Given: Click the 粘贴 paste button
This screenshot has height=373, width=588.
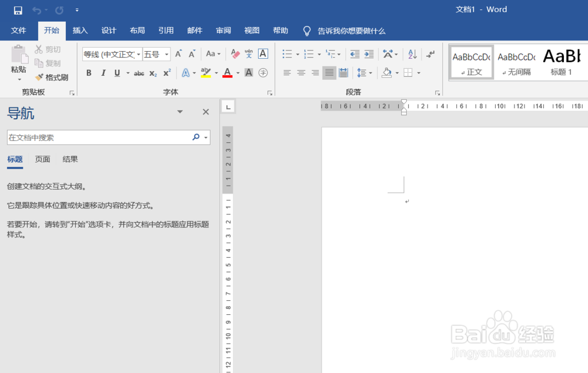Looking at the screenshot, I should (x=18, y=62).
